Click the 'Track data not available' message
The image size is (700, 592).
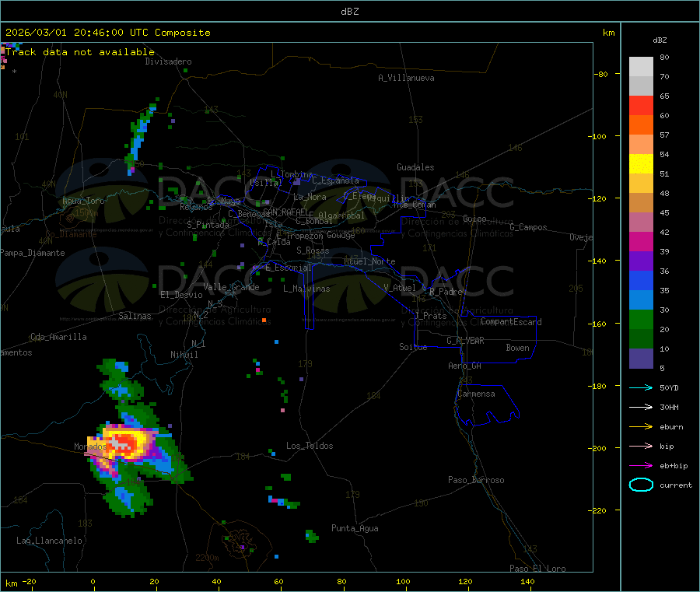[80, 52]
